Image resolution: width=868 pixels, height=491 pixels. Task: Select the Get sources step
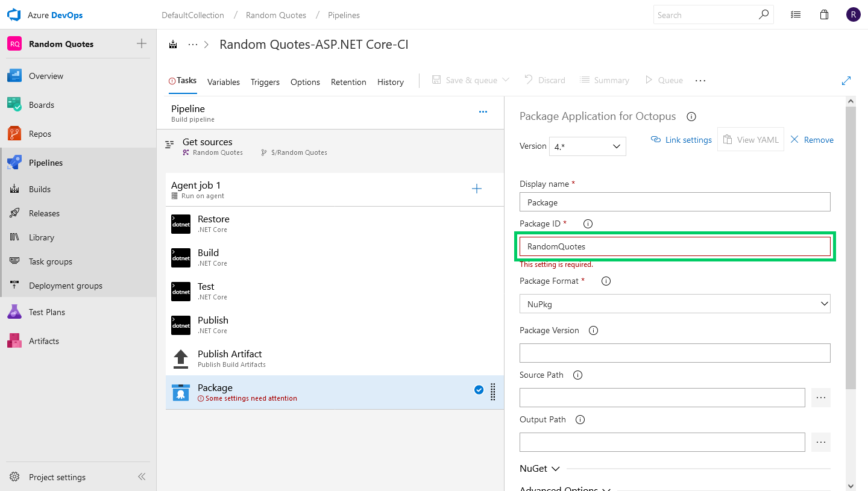pos(330,146)
